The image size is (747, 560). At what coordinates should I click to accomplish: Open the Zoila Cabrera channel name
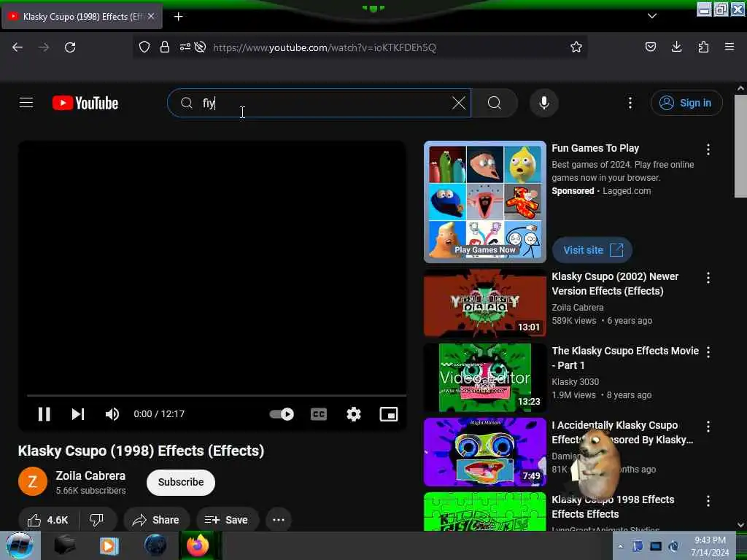pos(90,475)
